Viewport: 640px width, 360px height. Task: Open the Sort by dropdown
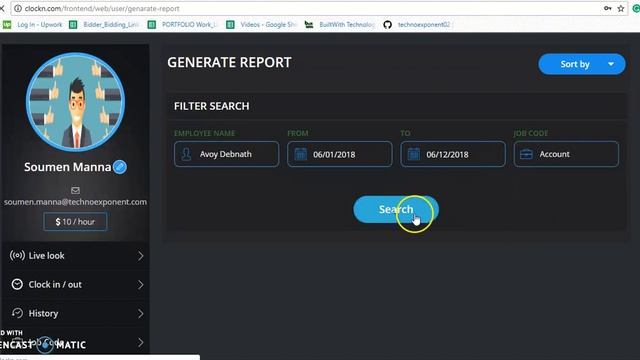point(582,64)
